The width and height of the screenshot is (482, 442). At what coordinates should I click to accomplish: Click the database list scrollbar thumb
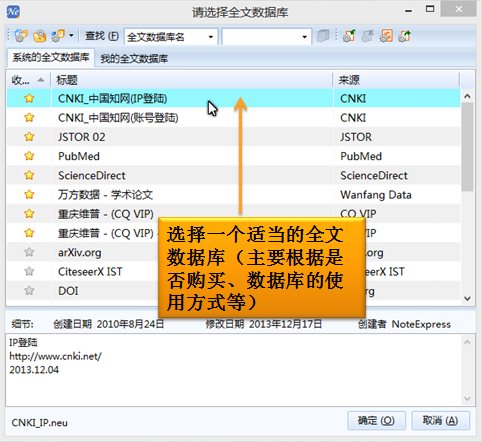467,147
